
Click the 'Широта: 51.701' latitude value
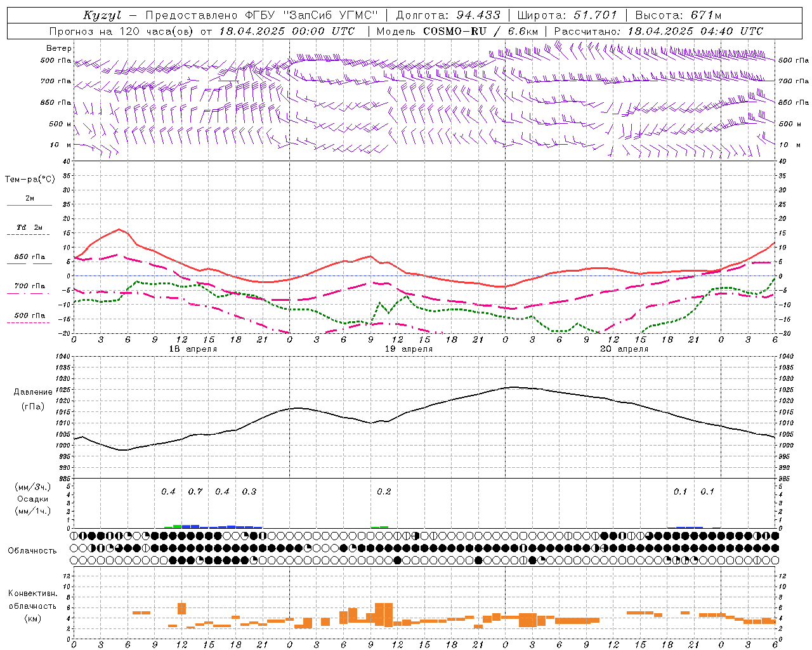coord(567,15)
